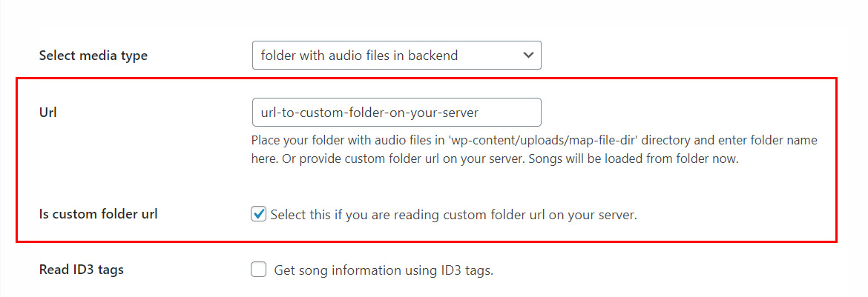Image resolution: width=868 pixels, height=297 pixels.
Task: Uncheck the Is custom folder url checkbox
Action: click(259, 215)
